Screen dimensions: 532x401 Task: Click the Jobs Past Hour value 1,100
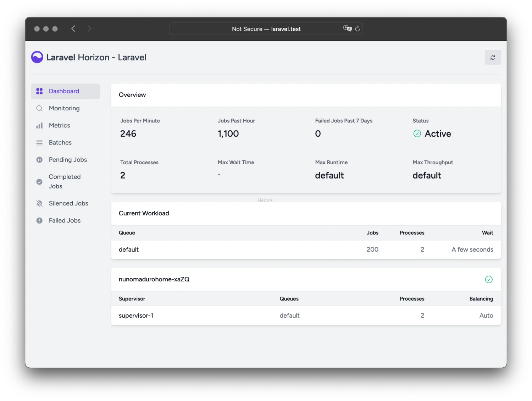click(228, 134)
